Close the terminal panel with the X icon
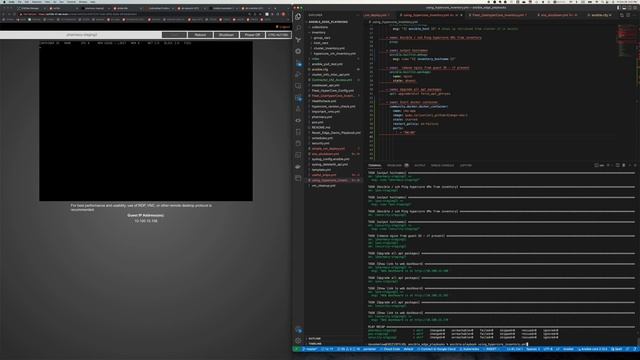The image size is (640, 360). (x=635, y=165)
